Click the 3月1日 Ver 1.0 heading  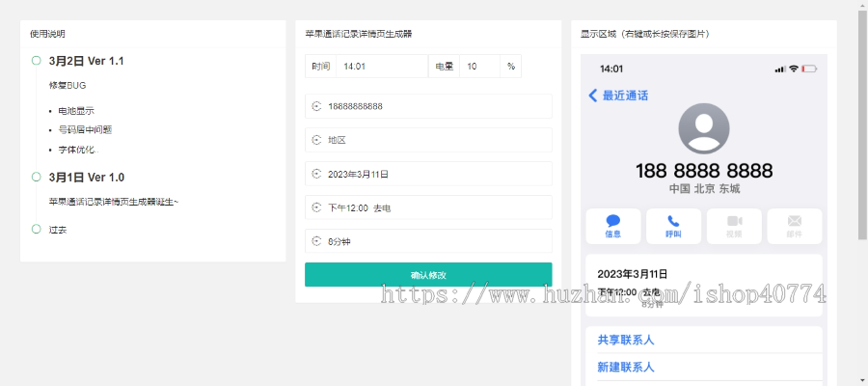[x=87, y=178]
